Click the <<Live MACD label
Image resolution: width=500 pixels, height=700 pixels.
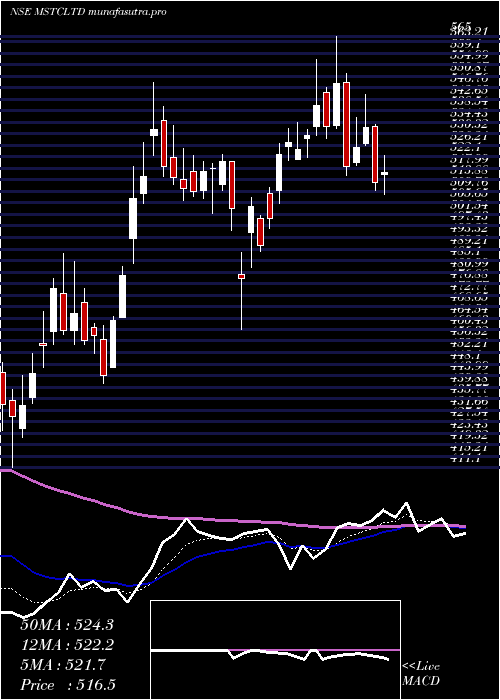[421, 674]
